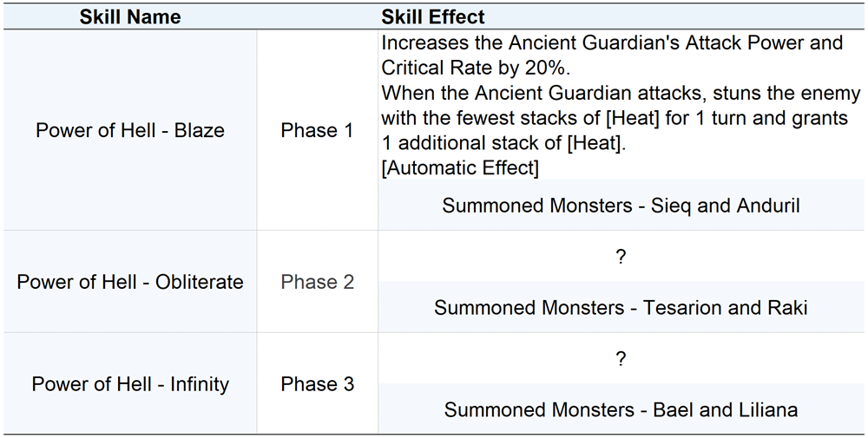Click the Phase 1 cell
This screenshot has height=438, width=868.
coord(317,131)
